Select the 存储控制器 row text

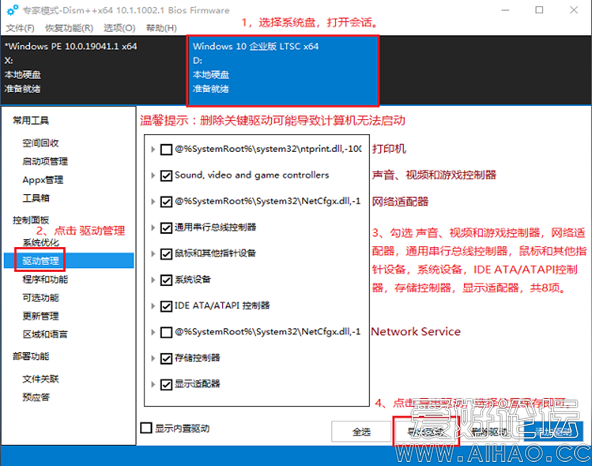point(197,358)
